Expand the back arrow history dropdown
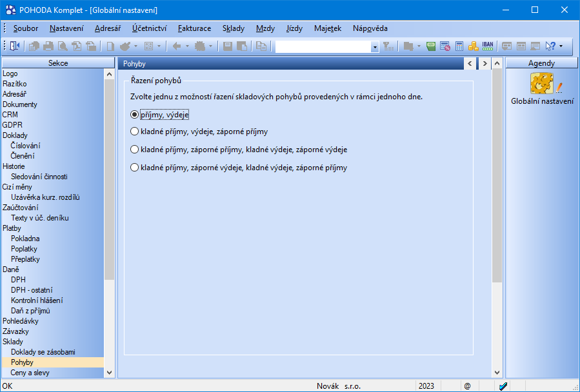Image resolution: width=580 pixels, height=392 pixels. point(187,46)
